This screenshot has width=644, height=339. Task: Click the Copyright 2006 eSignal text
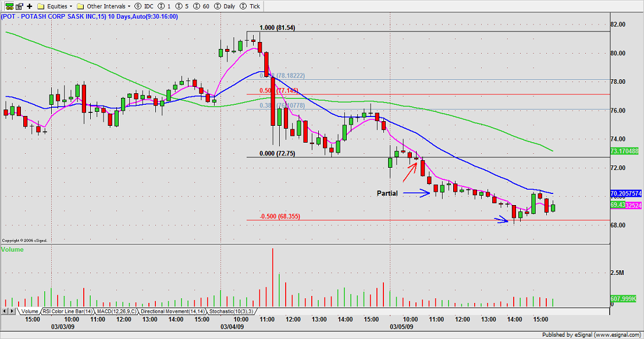pyautogui.click(x=24, y=240)
